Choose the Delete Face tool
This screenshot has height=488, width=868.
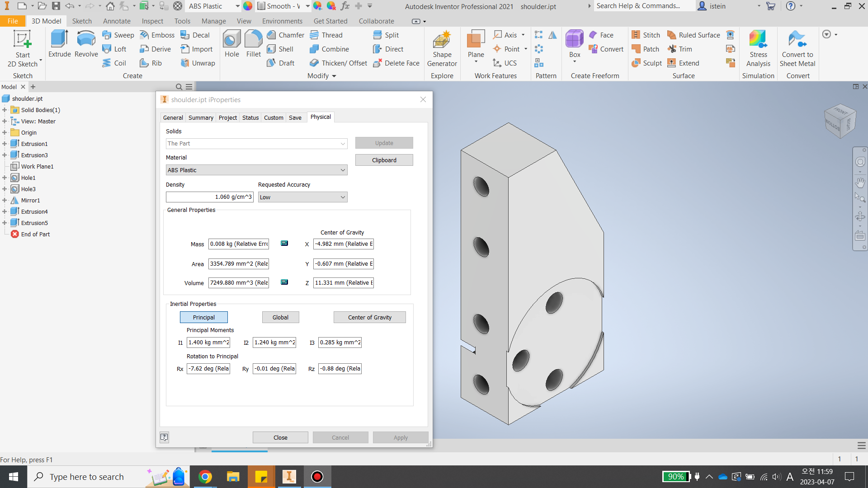click(396, 63)
